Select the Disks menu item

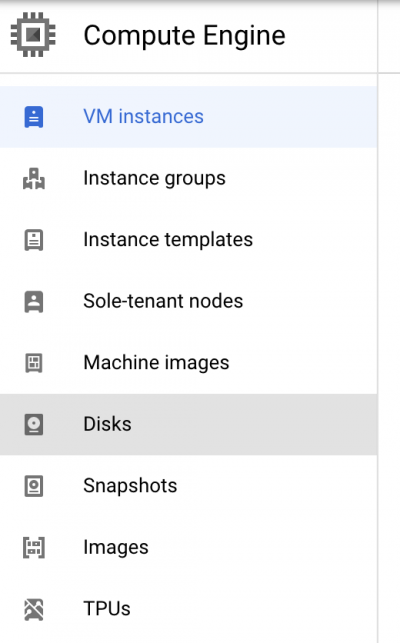188,424
